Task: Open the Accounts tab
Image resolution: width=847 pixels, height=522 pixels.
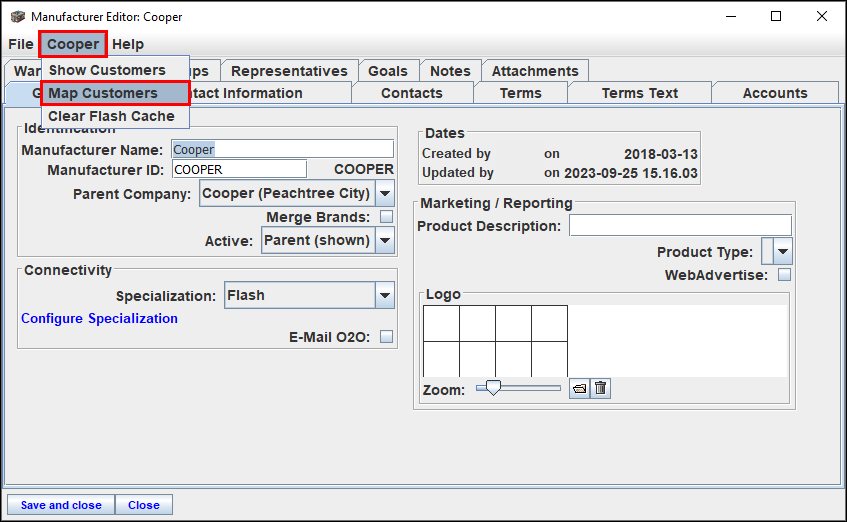Action: [775, 93]
